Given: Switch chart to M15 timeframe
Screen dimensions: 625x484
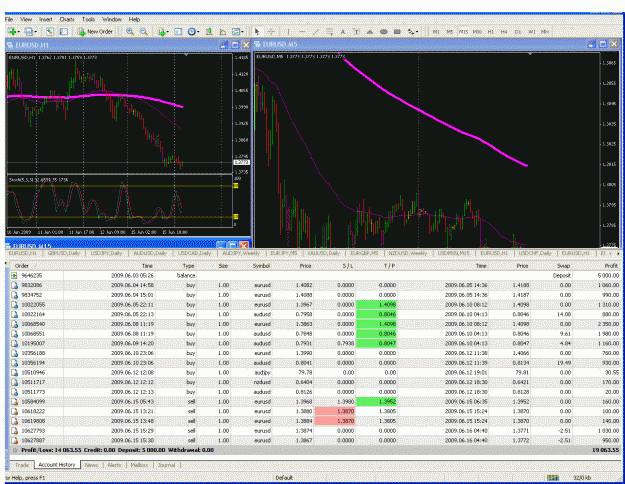Looking at the screenshot, I should pyautogui.click(x=463, y=32).
